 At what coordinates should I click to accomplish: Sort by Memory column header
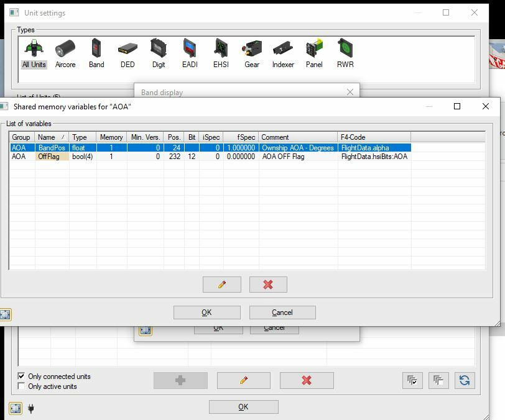[x=111, y=137]
